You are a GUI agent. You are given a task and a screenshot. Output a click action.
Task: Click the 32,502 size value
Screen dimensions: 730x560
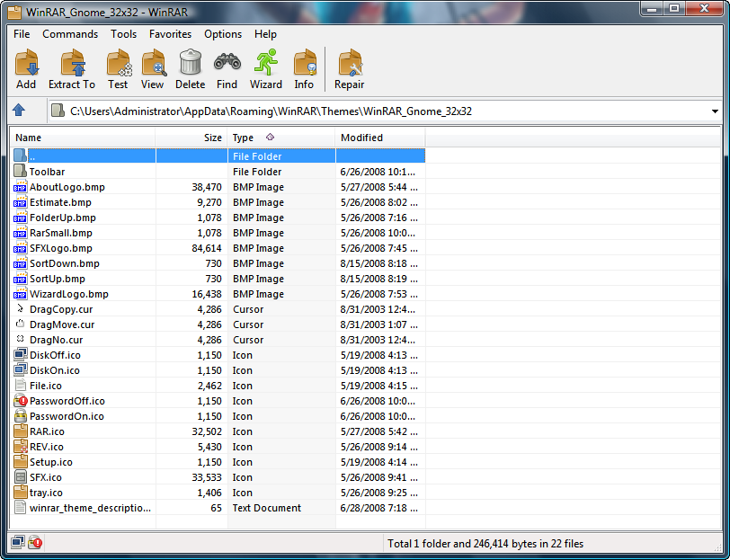(x=207, y=432)
